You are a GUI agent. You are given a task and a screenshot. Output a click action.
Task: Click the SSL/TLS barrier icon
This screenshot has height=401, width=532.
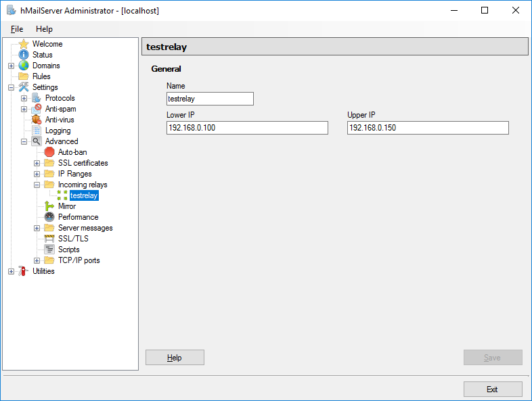coord(49,239)
